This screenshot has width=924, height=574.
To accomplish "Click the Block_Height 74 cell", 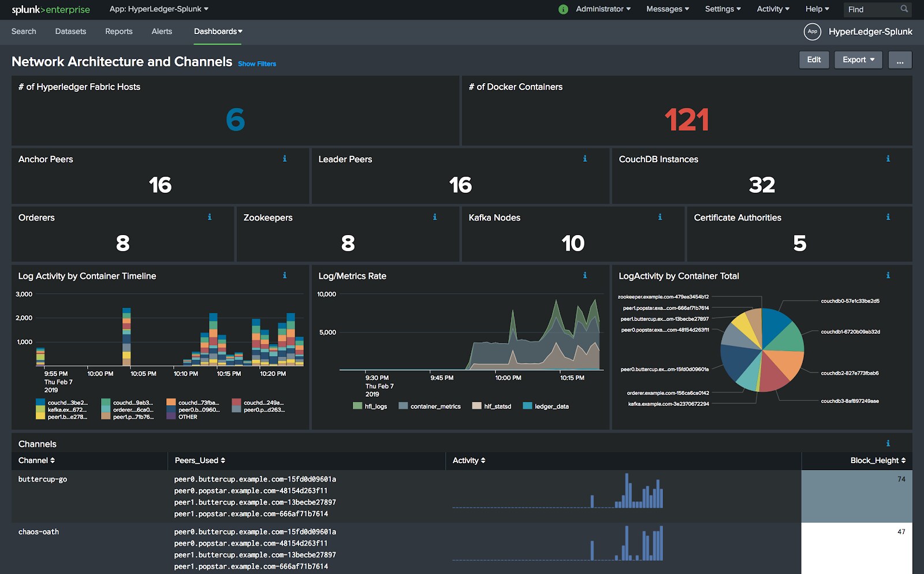I will 857,497.
